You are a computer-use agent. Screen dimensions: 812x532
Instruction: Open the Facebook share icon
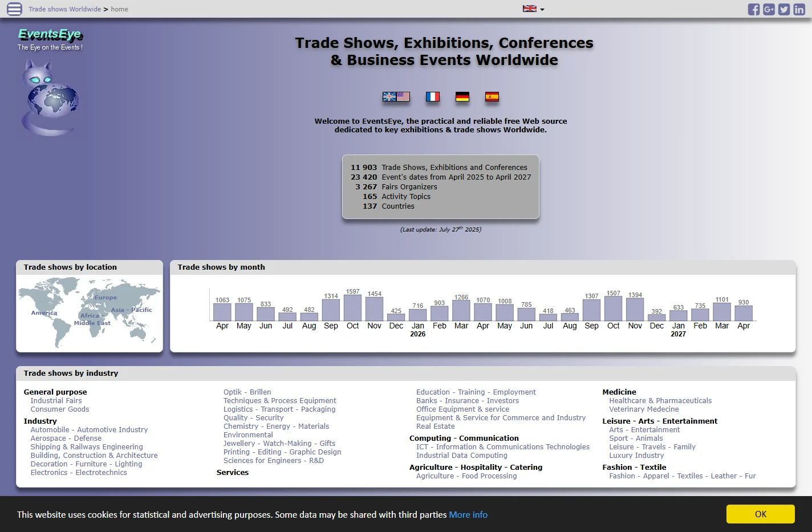[x=754, y=9]
